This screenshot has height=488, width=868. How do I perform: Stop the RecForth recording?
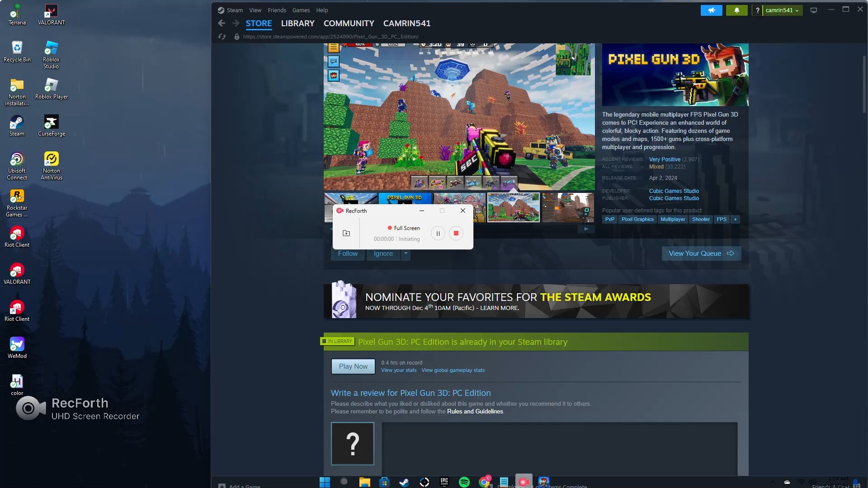[456, 234]
